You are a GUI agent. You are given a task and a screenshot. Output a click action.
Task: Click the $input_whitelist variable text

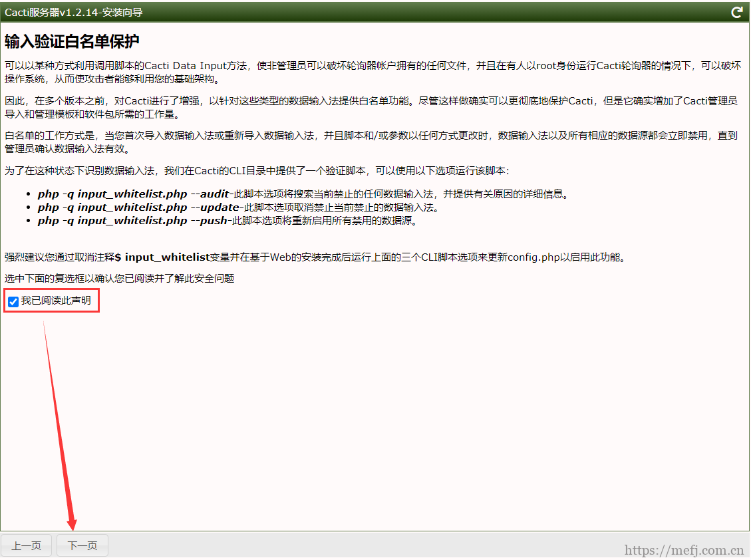(163, 257)
